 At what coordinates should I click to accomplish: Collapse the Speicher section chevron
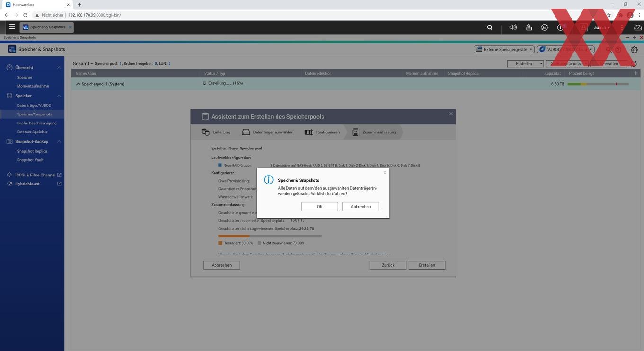[59, 96]
